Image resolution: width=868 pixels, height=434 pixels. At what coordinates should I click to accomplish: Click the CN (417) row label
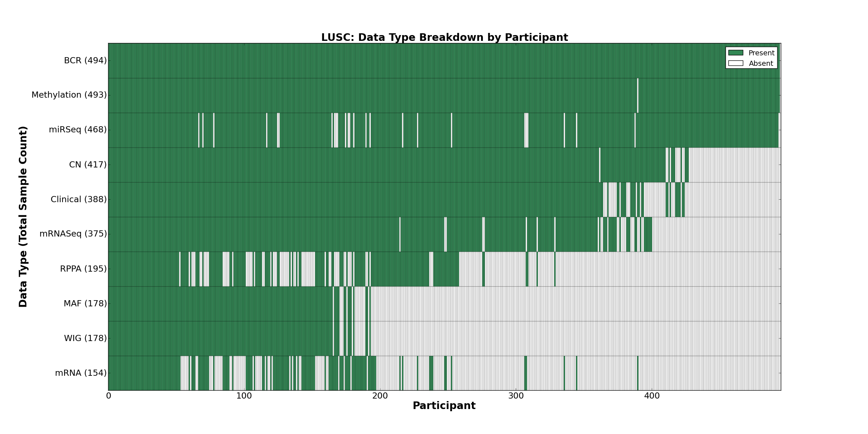pos(88,165)
